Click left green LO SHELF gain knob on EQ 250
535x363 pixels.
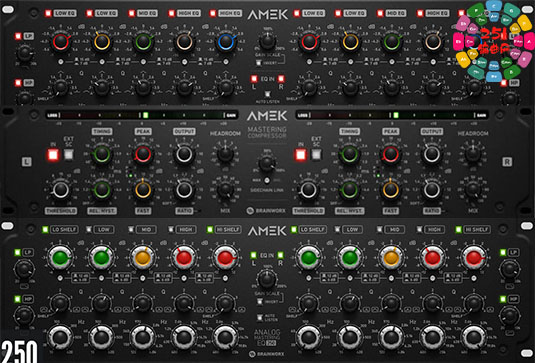(60, 258)
